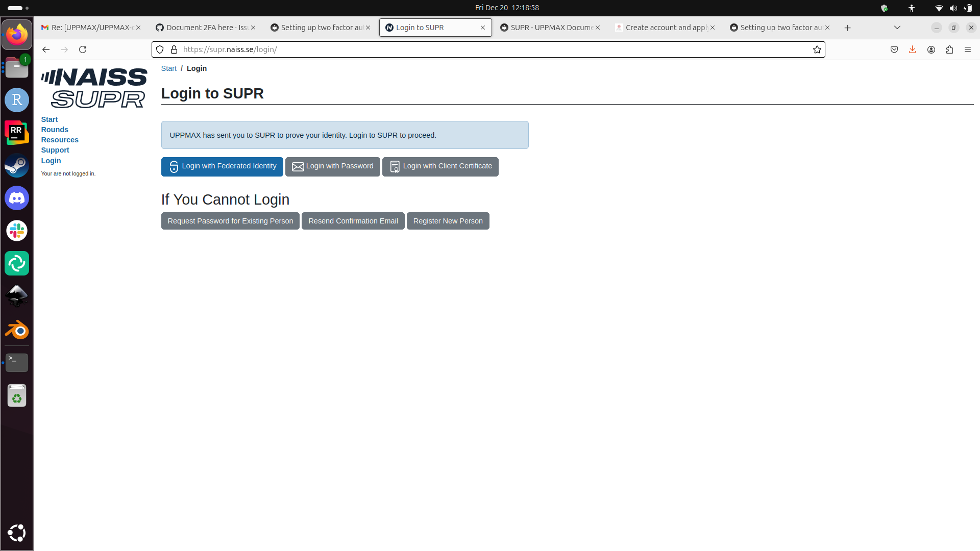Click the Register New Person button
Screen dimensions: 980x551
point(448,221)
